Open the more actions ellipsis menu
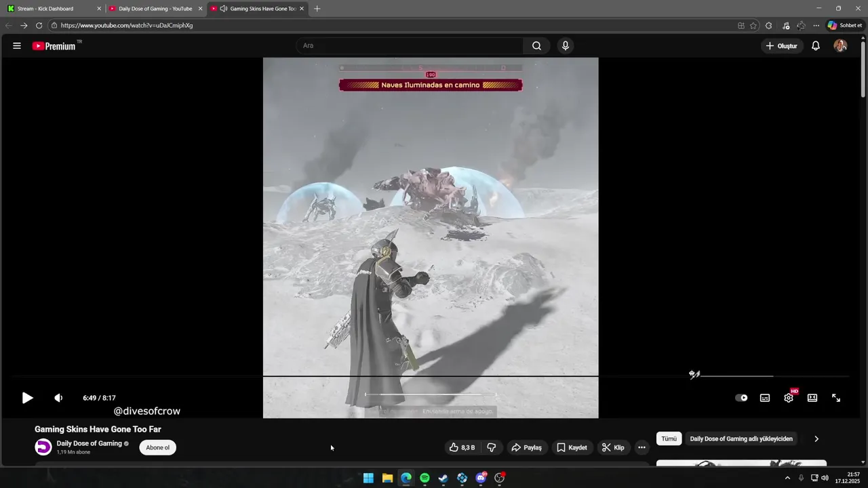Screen dimensions: 868x488 coord(642,447)
